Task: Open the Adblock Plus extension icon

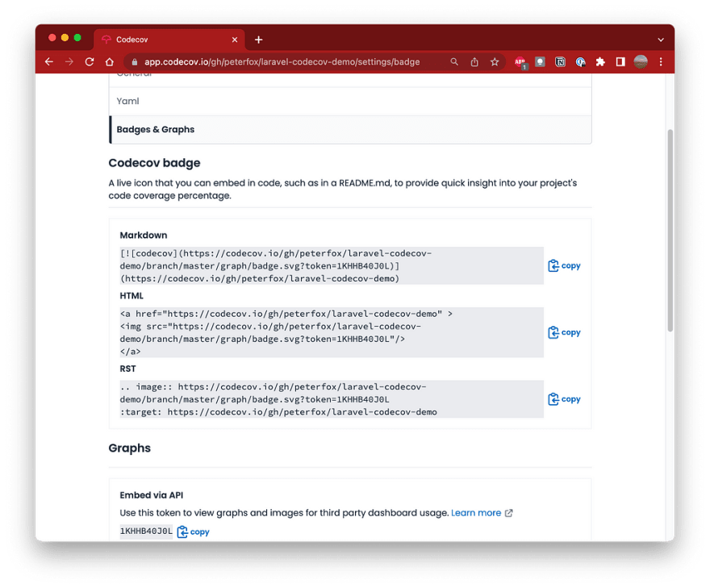Action: tap(520, 62)
